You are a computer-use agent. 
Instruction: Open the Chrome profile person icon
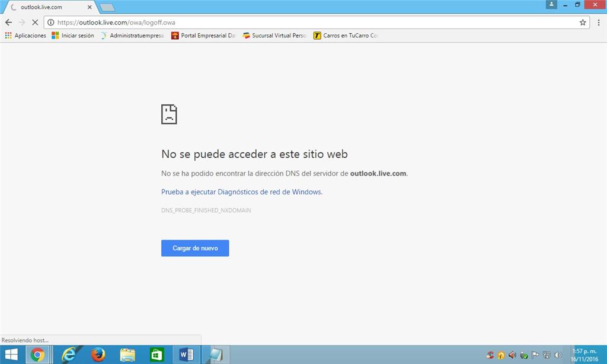551,4
